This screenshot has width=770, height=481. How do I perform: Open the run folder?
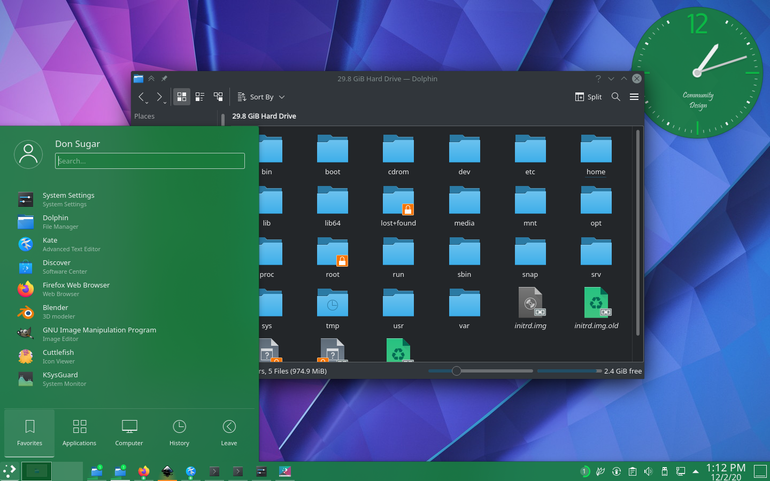click(398, 257)
